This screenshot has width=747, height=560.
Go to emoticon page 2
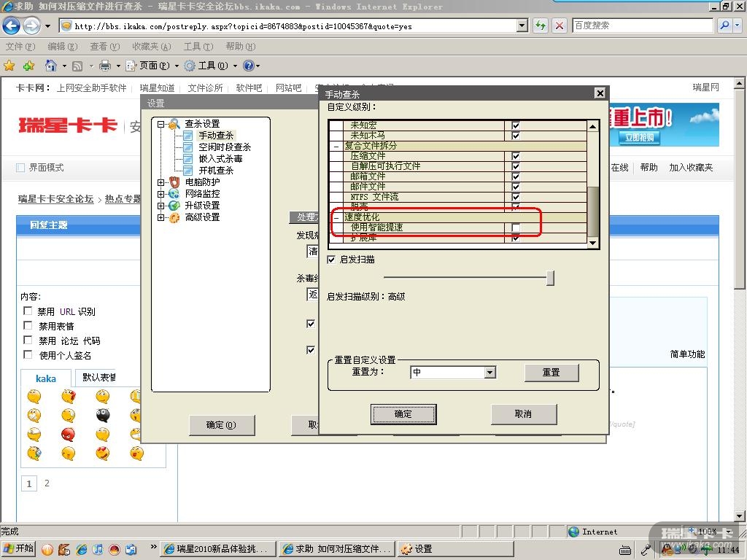click(47, 483)
